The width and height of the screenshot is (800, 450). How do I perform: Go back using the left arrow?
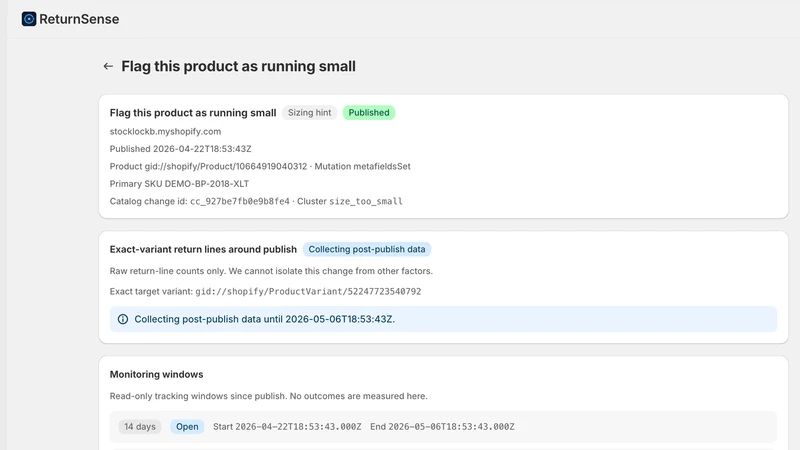[x=108, y=66]
